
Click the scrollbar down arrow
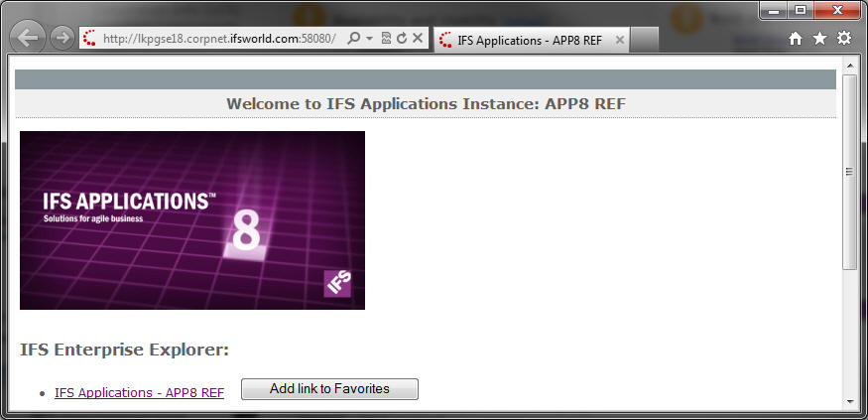[849, 401]
